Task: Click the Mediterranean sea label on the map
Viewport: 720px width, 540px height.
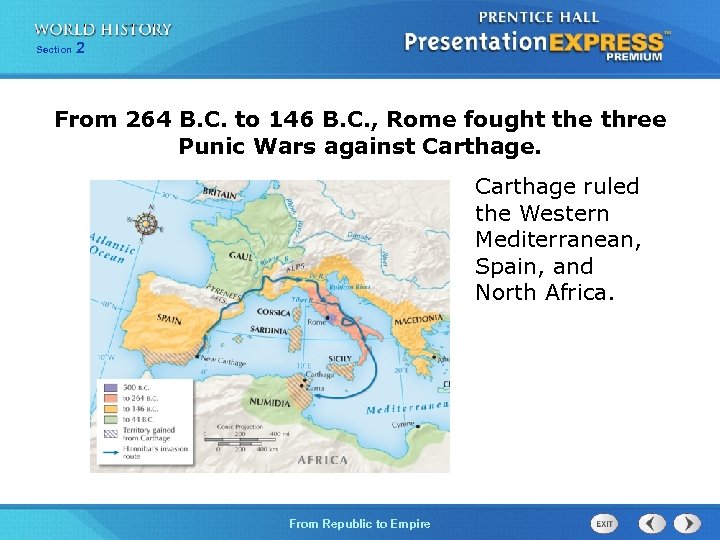Action: point(407,407)
